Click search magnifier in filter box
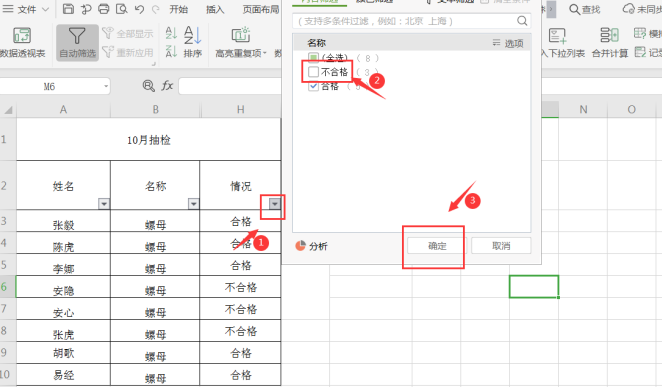The width and height of the screenshot is (662, 387). [522, 21]
